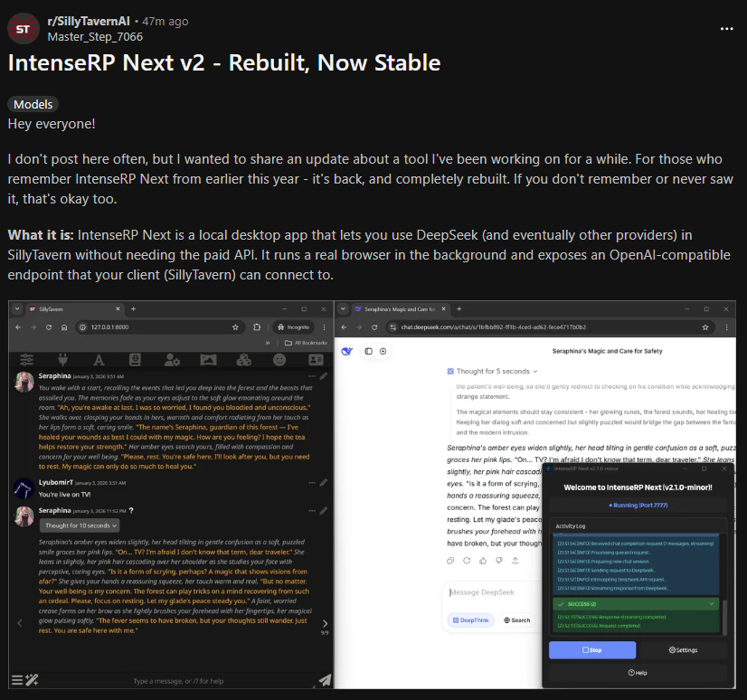Open a new tab in DeepSeek window
The width and height of the screenshot is (747, 700).
pyautogui.click(x=459, y=308)
